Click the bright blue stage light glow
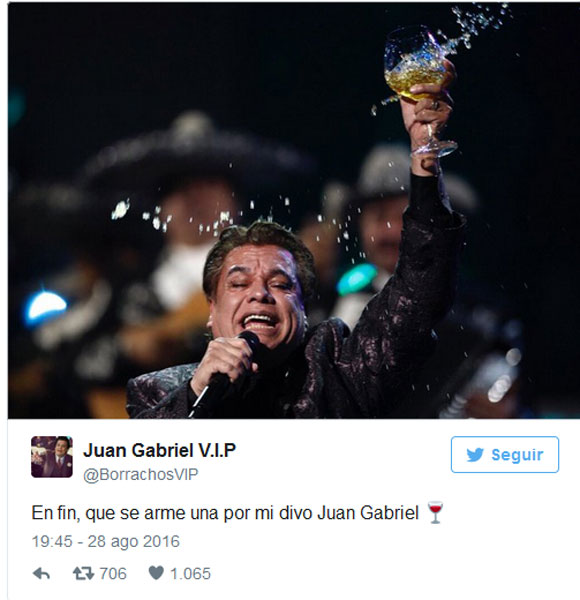580x600 pixels. click(46, 306)
